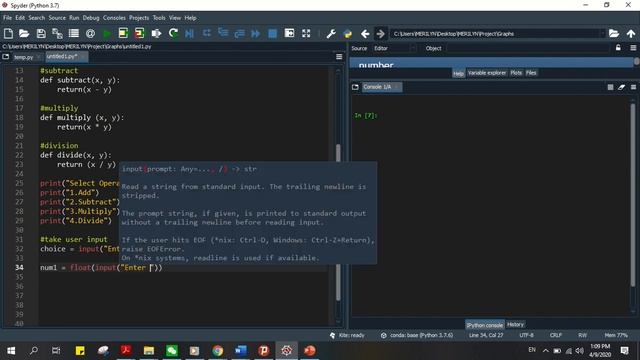
Task: Select the Console 1/A tab
Action: (381, 87)
